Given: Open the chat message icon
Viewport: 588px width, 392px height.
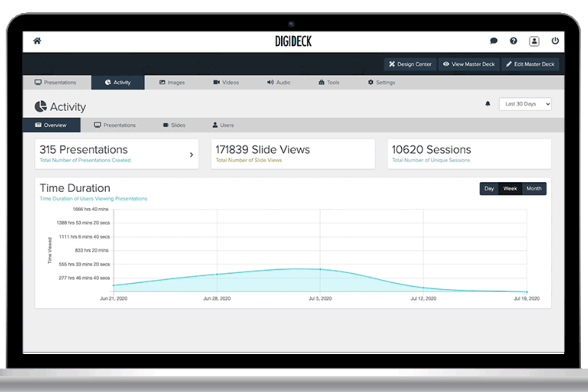Looking at the screenshot, I should click(493, 41).
